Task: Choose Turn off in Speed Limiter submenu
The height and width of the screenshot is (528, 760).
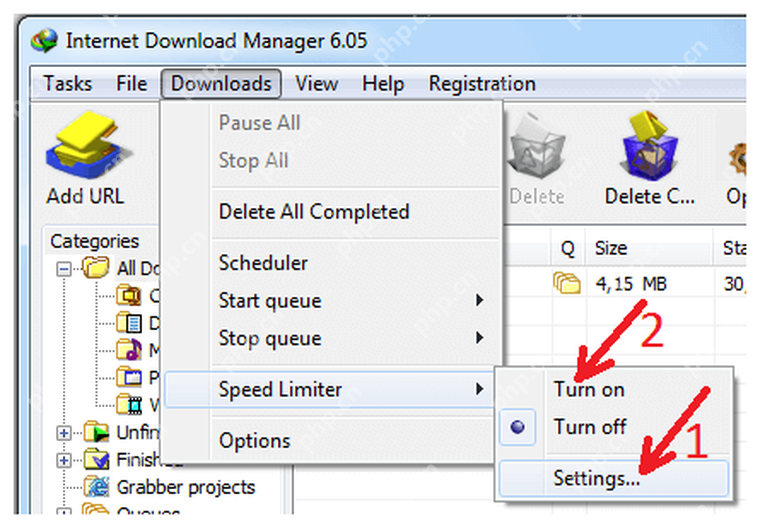Action: (615, 427)
